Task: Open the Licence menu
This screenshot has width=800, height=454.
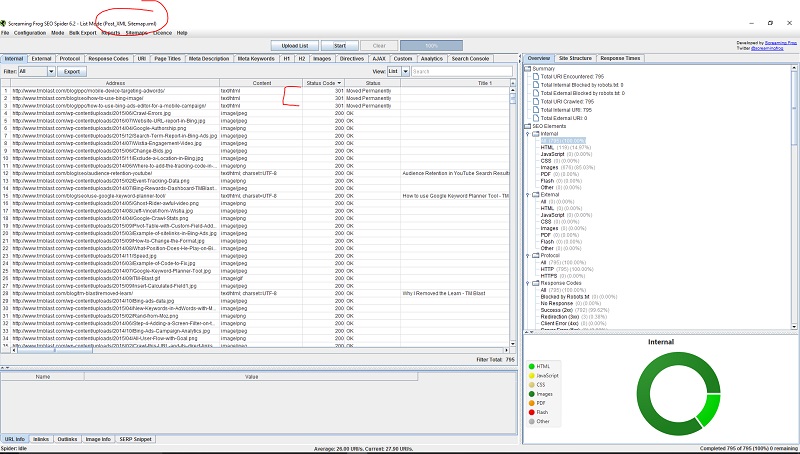Action: (162, 33)
